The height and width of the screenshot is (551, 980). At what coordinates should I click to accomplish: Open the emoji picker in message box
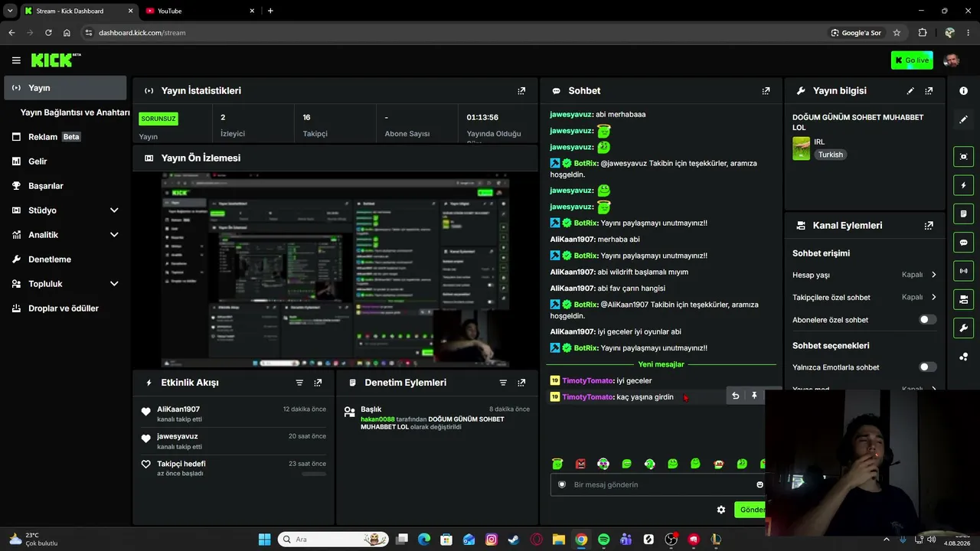pyautogui.click(x=759, y=484)
